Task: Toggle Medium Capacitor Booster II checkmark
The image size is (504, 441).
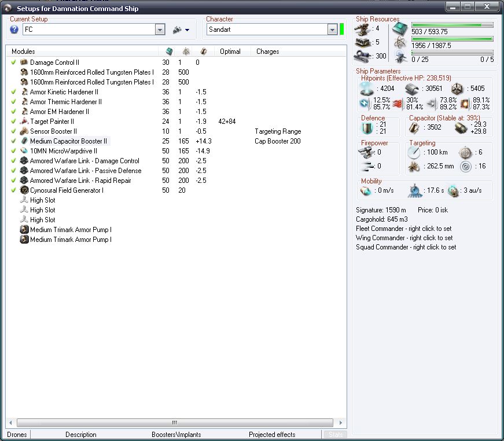Action: tap(13, 141)
